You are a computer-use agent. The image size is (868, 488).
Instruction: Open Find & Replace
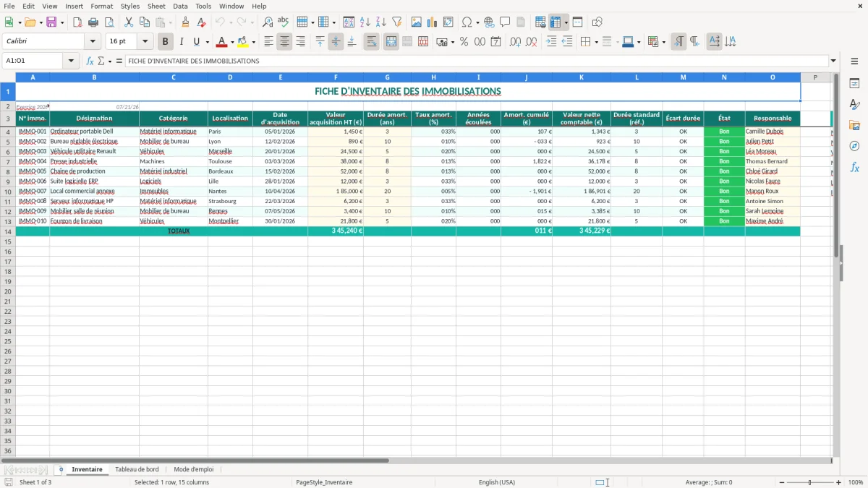point(268,22)
